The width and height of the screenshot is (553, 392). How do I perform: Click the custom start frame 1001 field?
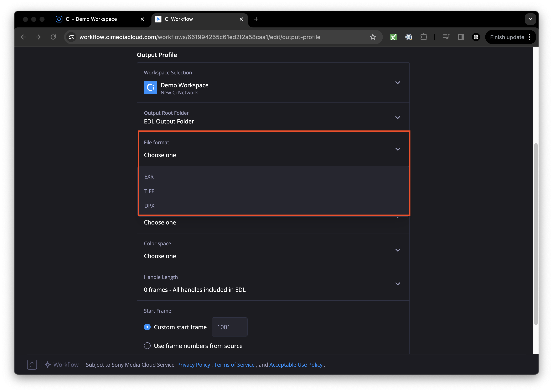229,327
